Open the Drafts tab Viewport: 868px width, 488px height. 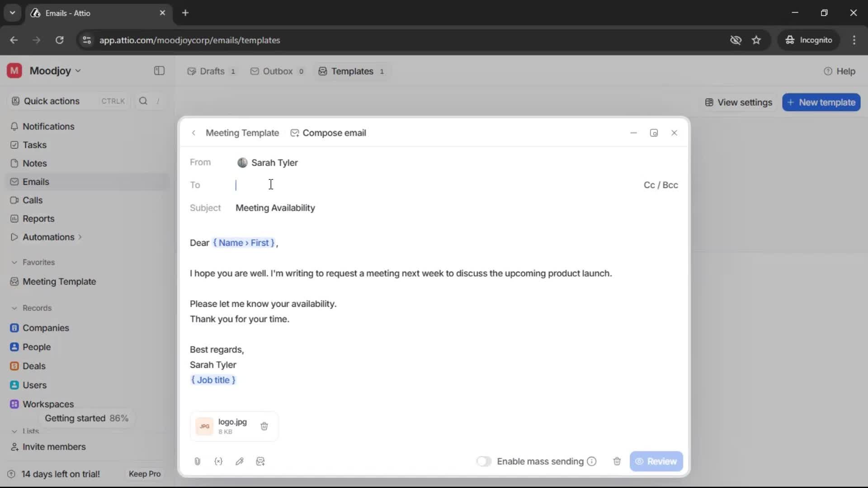[x=211, y=71]
